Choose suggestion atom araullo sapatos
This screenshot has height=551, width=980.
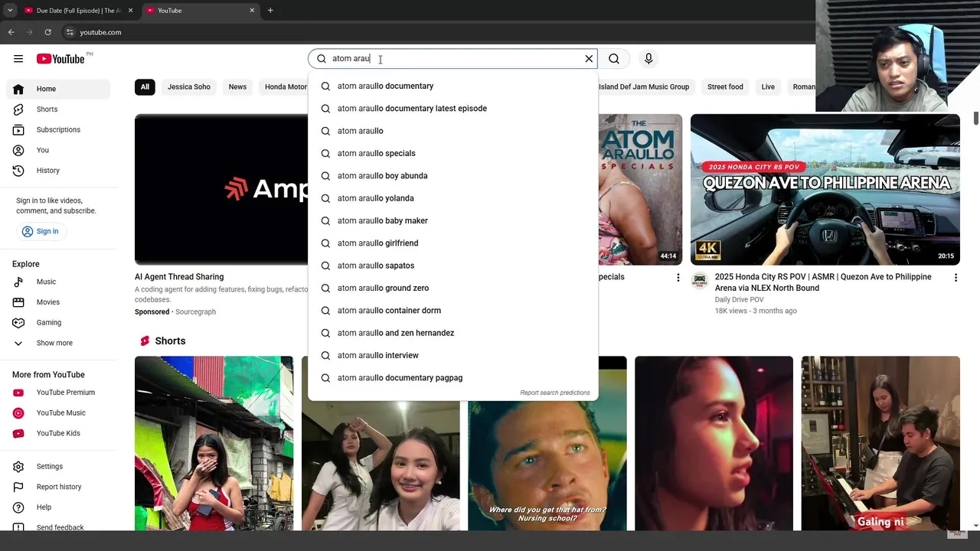(x=452, y=266)
